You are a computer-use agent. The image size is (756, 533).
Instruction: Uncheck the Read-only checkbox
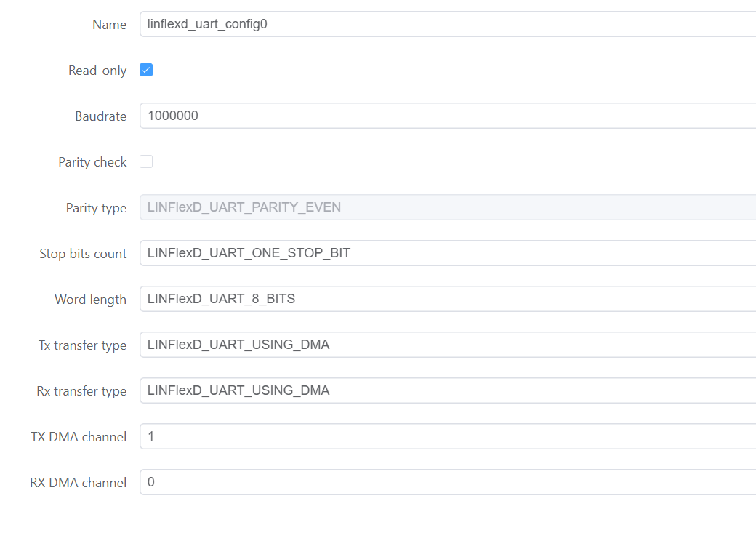tap(146, 71)
